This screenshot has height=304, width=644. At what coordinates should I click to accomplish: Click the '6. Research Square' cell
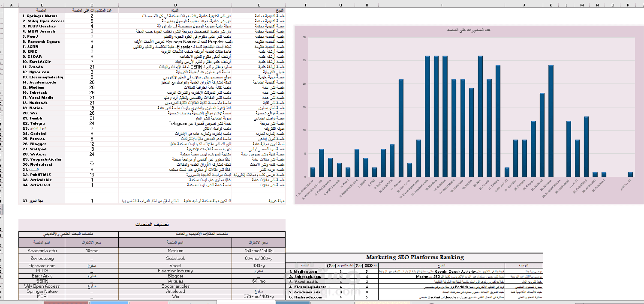42,42
